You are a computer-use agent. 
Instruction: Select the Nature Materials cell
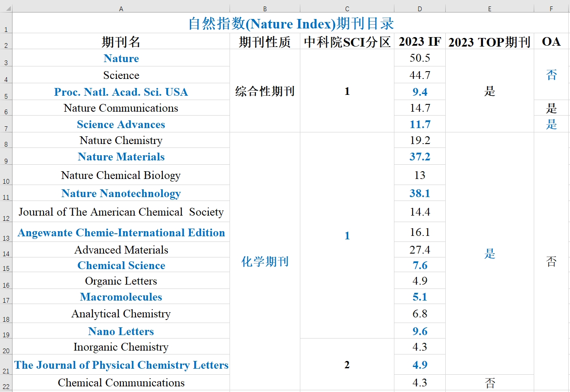[x=121, y=157]
